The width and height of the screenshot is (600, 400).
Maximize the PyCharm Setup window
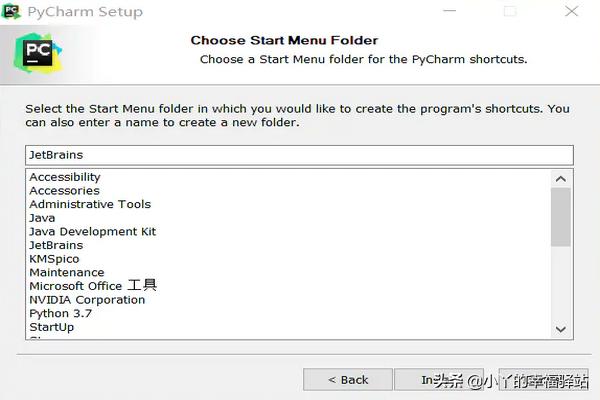[510, 12]
